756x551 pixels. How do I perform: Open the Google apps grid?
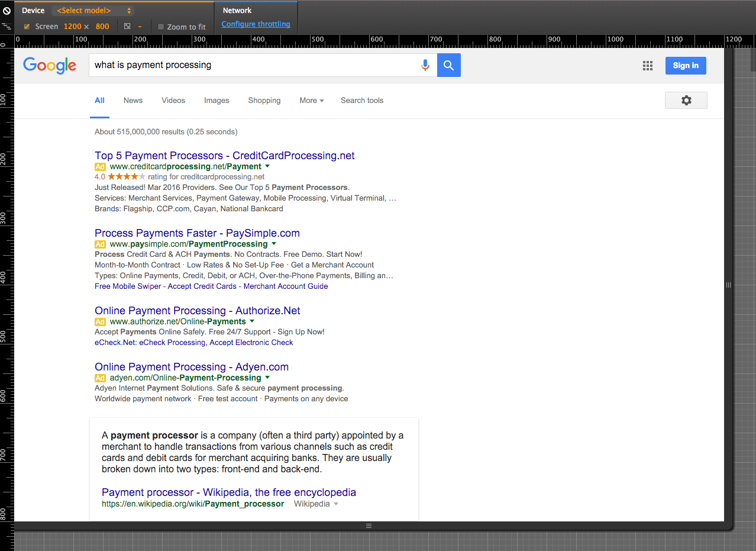(648, 66)
